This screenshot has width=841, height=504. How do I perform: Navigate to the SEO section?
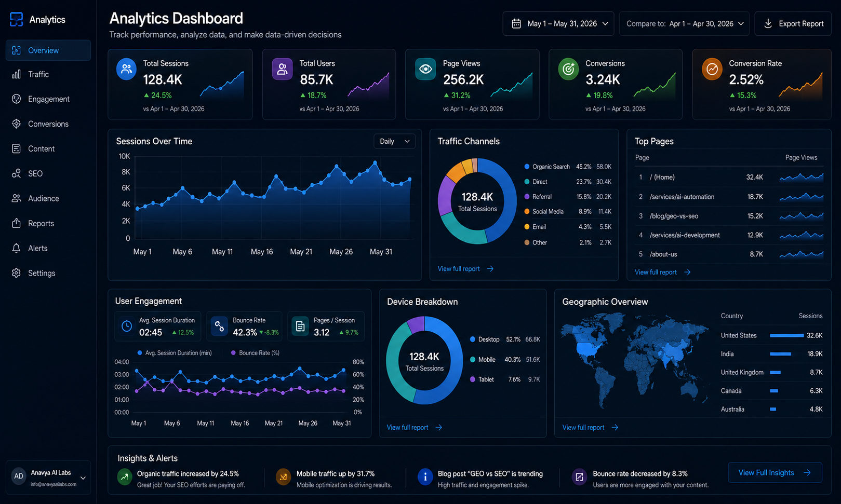(48, 173)
